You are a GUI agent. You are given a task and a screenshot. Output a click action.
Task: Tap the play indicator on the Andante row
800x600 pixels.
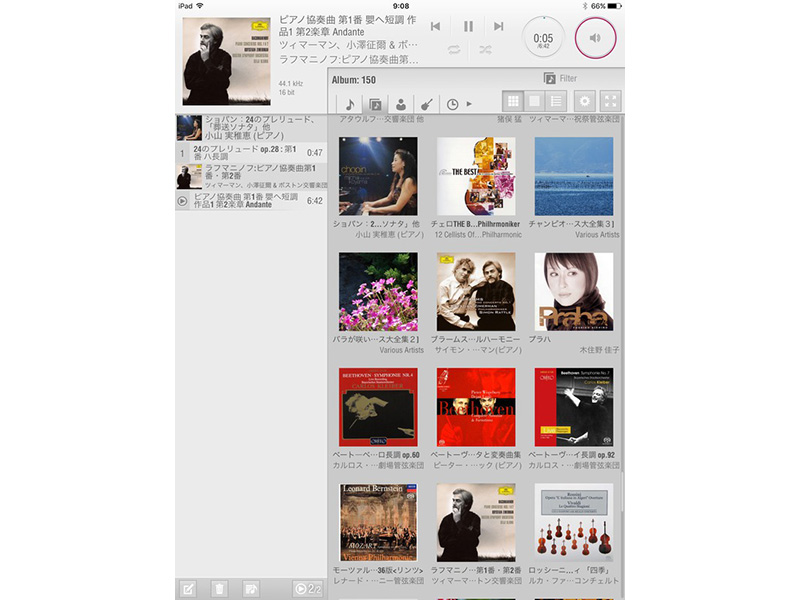point(182,201)
